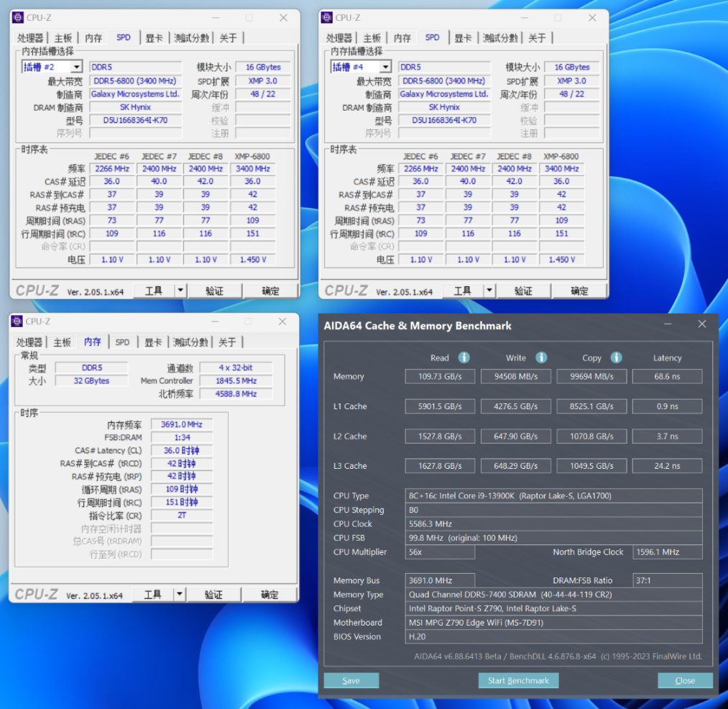Viewport: 728px width, 709px height.
Task: Switch to 处理器 tab in slot #2 window
Action: 30,38
